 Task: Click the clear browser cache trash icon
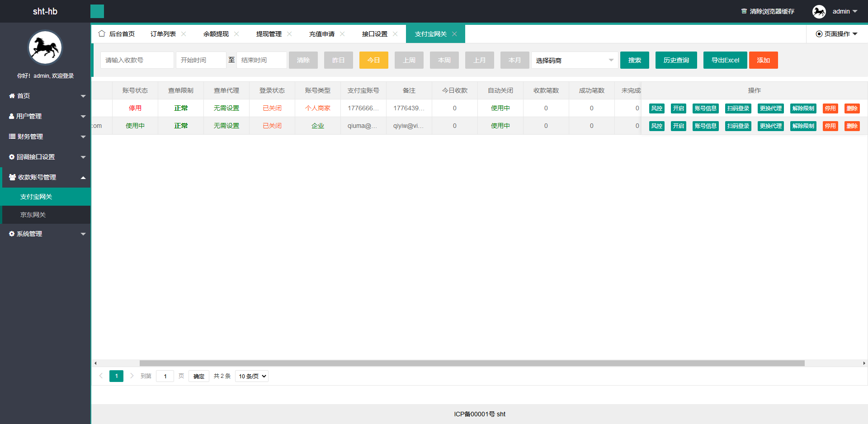click(x=744, y=11)
